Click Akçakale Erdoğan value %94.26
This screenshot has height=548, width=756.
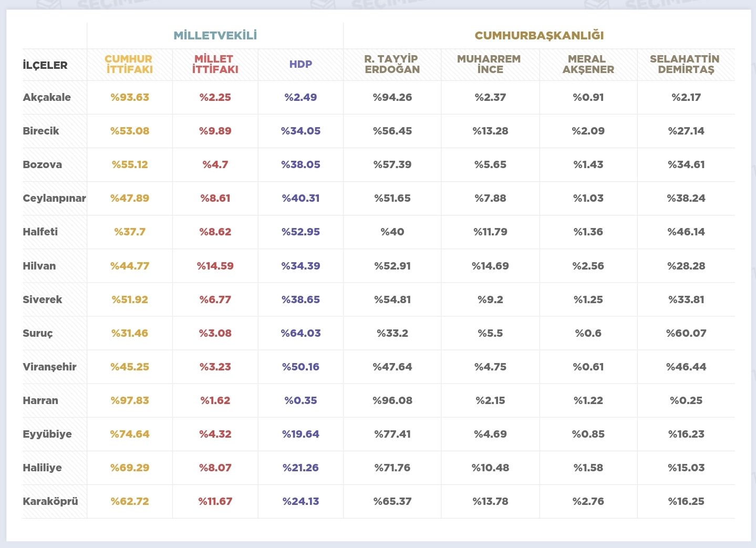tap(392, 97)
